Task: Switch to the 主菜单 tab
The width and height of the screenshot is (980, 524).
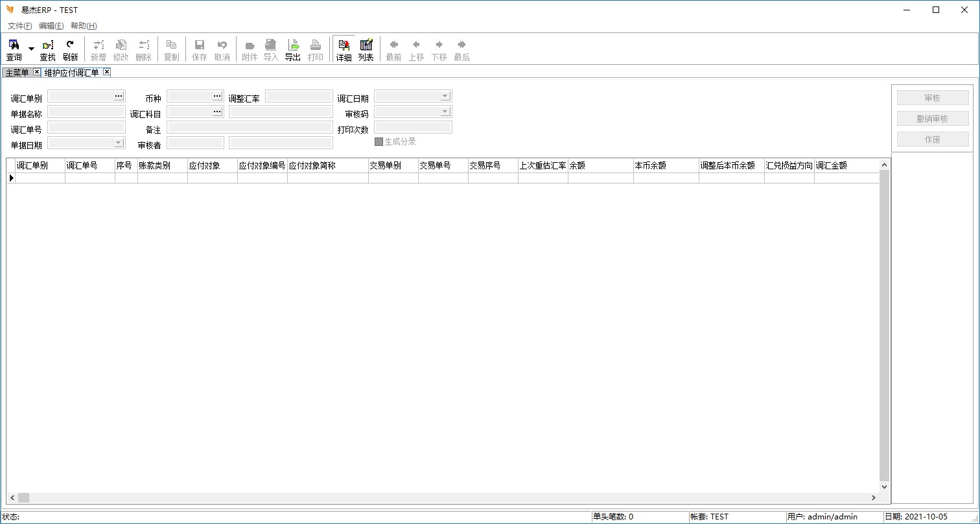Action: point(17,73)
